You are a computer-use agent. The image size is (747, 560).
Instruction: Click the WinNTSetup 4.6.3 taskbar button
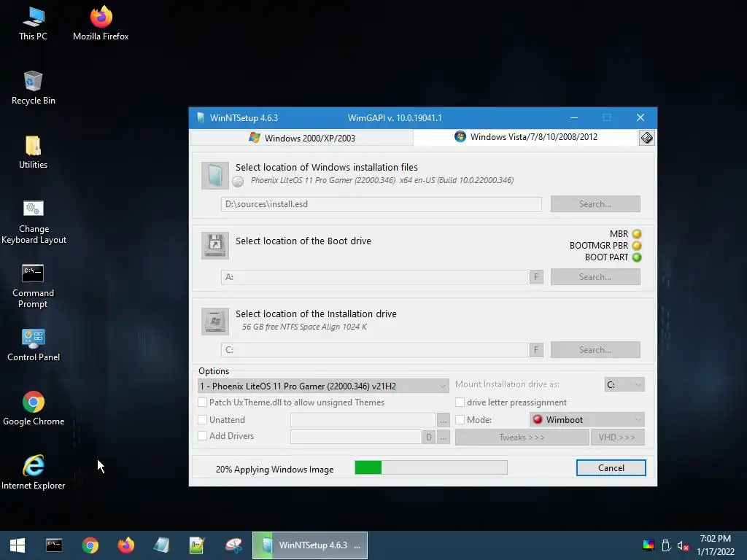coord(309,545)
